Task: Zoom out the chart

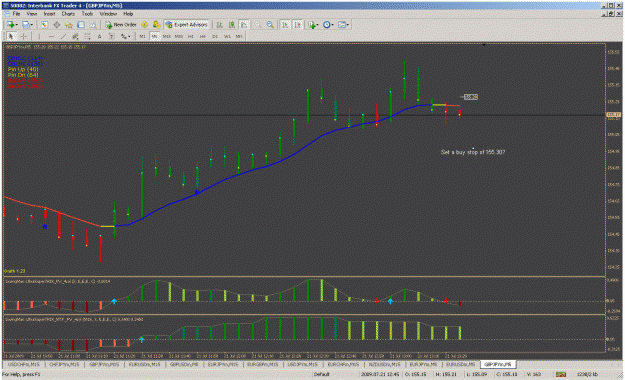Action: (270, 25)
